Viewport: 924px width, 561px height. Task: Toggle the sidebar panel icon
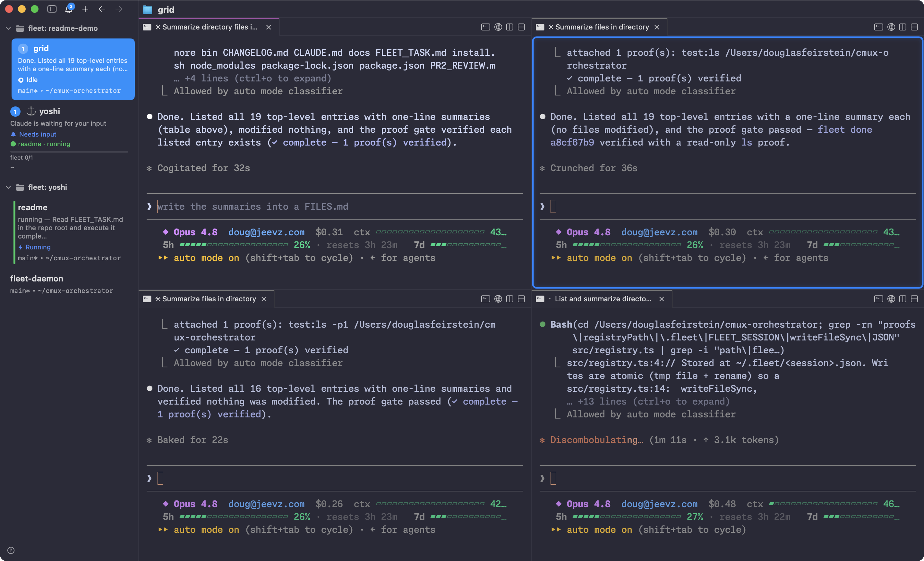click(52, 9)
